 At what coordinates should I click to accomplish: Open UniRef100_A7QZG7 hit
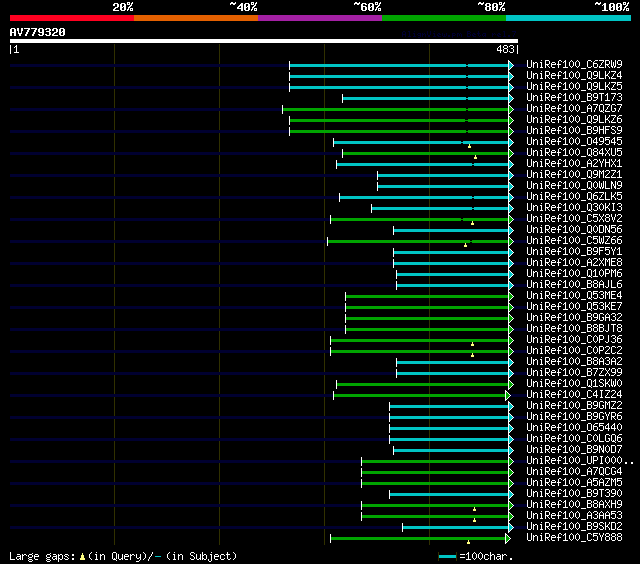click(x=574, y=109)
